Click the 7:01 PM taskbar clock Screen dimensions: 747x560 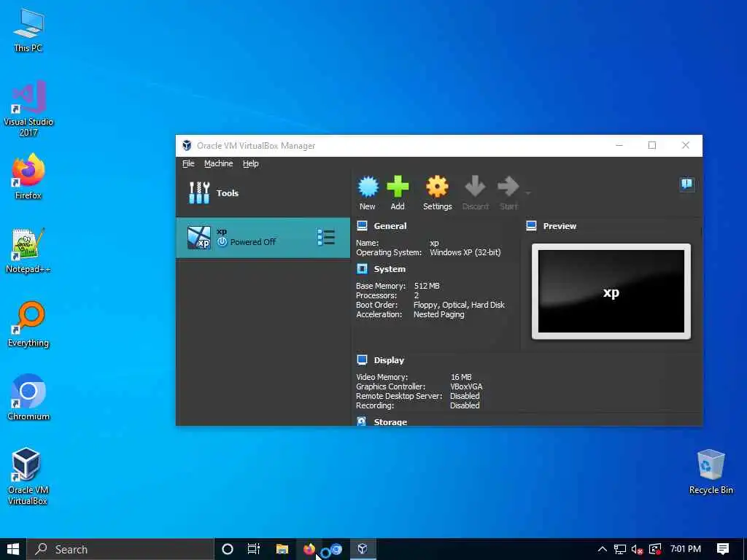[686, 549]
